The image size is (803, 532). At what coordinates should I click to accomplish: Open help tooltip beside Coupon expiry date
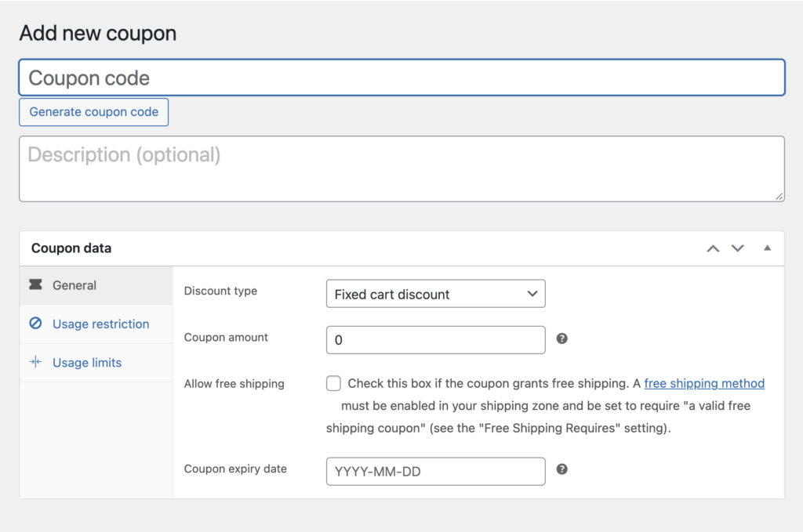point(562,470)
